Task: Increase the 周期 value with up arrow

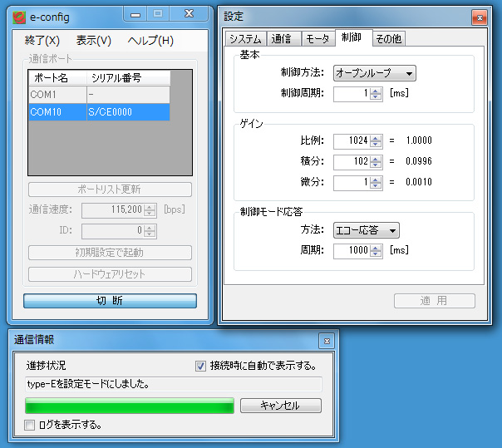Action: (376, 248)
